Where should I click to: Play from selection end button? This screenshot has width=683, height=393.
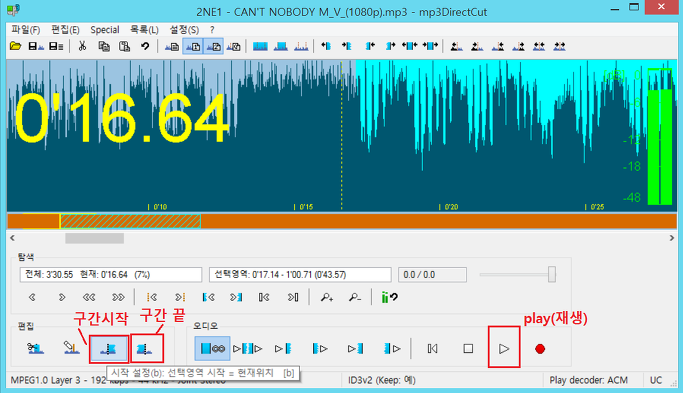tap(392, 349)
